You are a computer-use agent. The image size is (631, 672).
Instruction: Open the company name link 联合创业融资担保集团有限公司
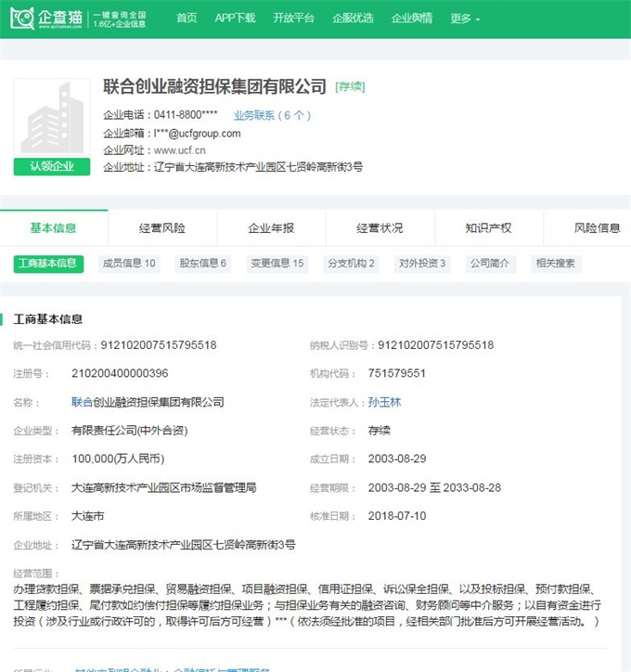148,402
